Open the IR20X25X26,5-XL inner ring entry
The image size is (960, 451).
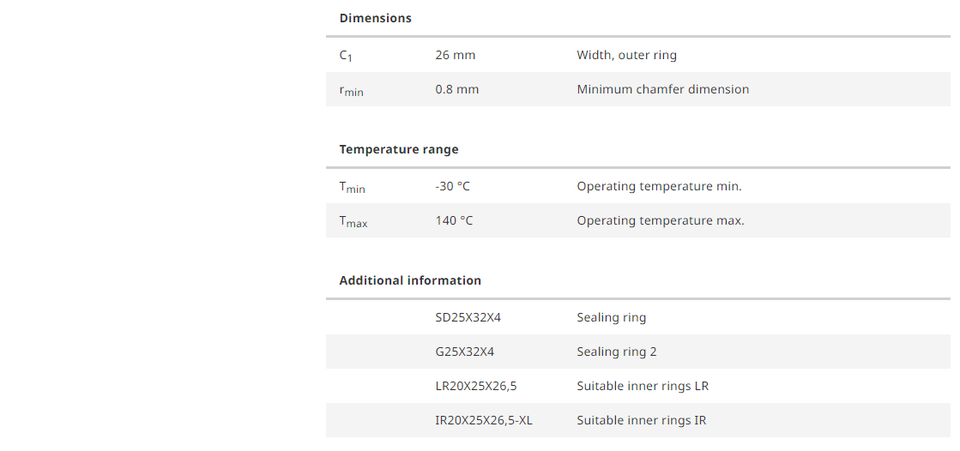pos(484,420)
